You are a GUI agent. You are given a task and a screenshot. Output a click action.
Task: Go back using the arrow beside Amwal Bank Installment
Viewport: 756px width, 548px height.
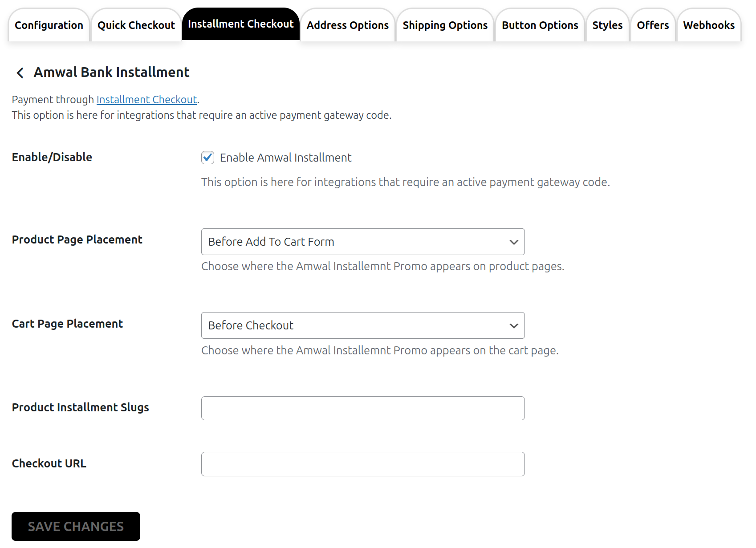click(x=20, y=73)
